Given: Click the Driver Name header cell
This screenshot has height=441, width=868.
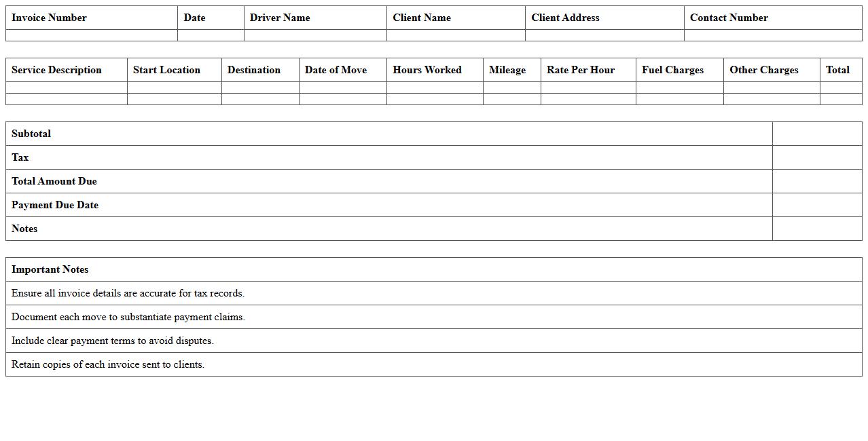Looking at the screenshot, I should [x=280, y=18].
